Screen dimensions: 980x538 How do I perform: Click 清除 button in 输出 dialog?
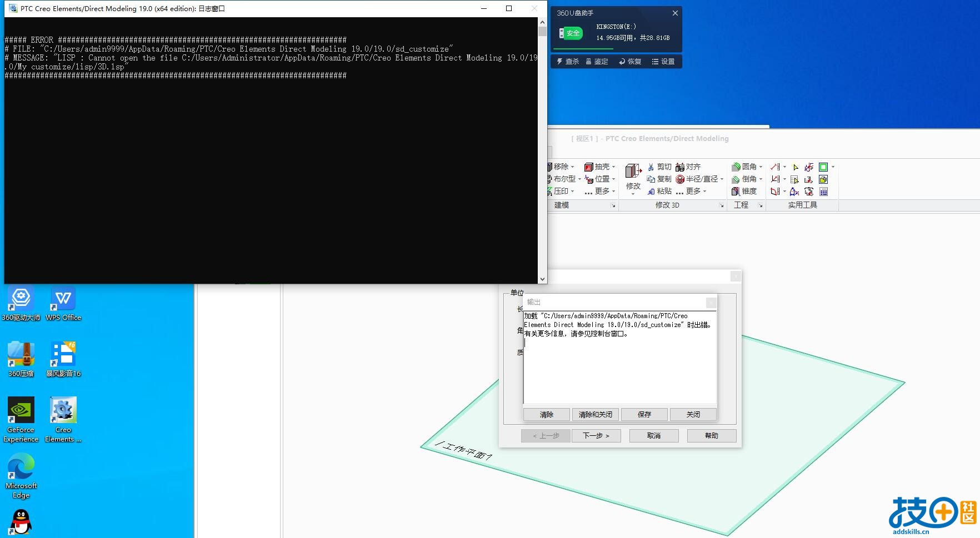547,415
